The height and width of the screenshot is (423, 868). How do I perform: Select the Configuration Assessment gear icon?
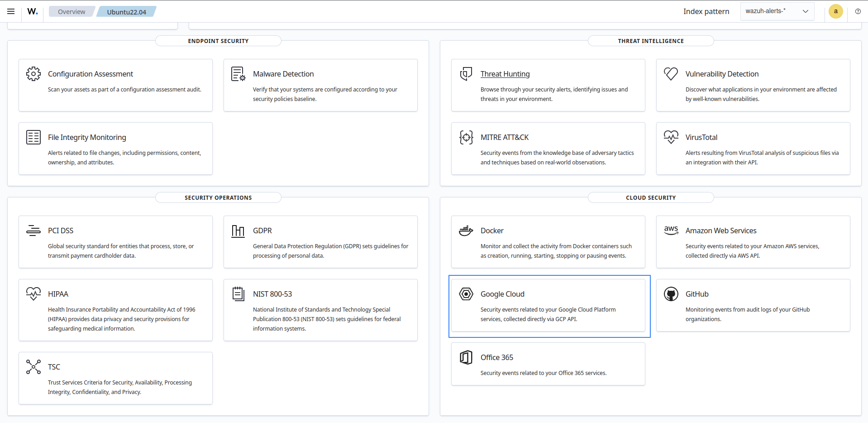tap(33, 73)
